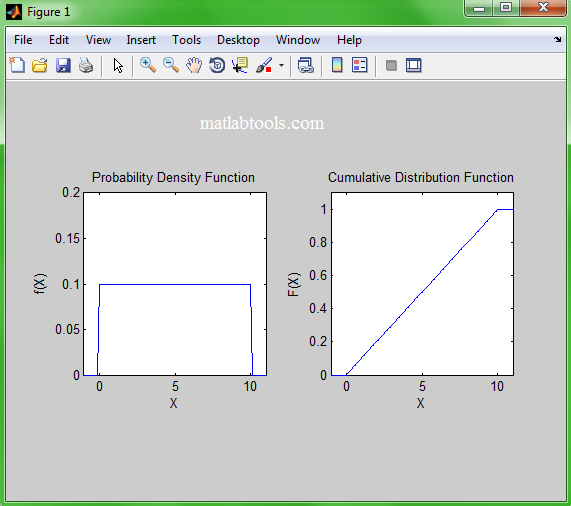Expand the Brush color dropdown arrow

point(281,66)
